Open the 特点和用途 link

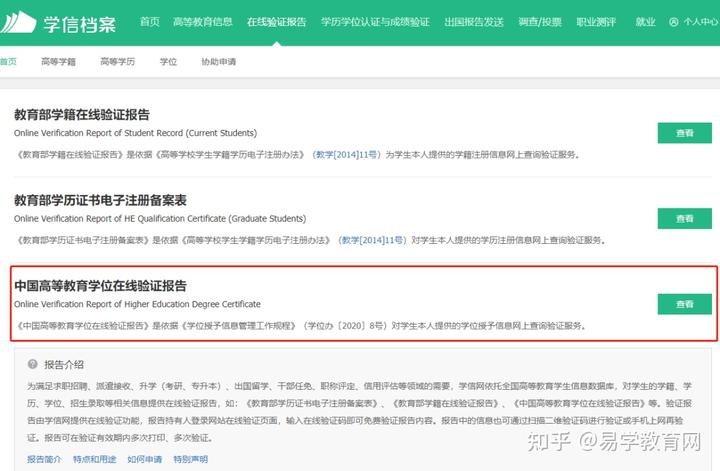(x=95, y=459)
